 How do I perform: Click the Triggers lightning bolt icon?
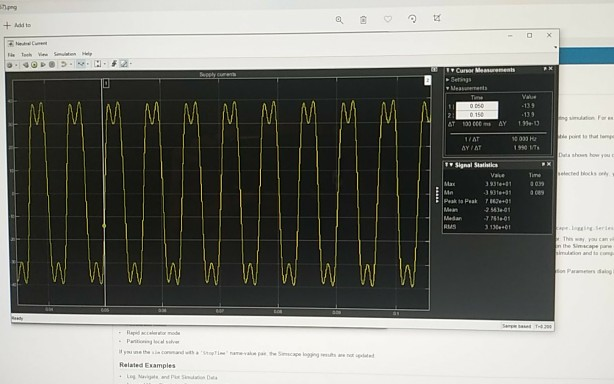(x=114, y=63)
